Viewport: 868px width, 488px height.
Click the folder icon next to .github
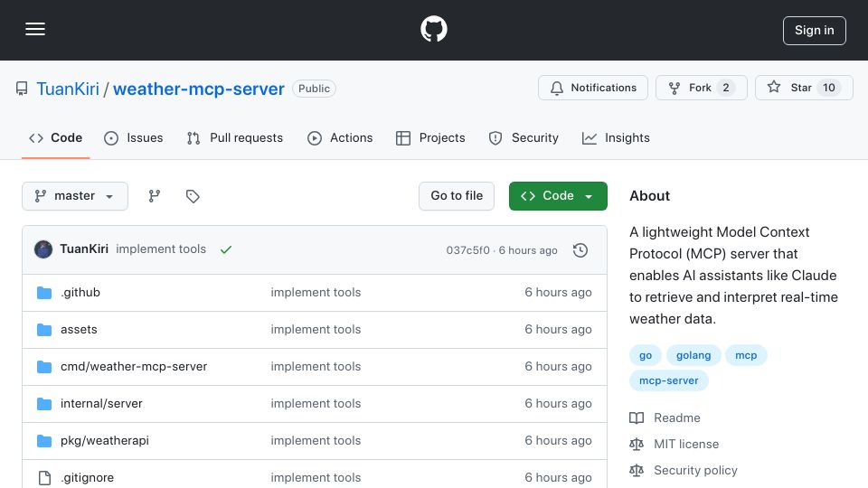coord(44,293)
